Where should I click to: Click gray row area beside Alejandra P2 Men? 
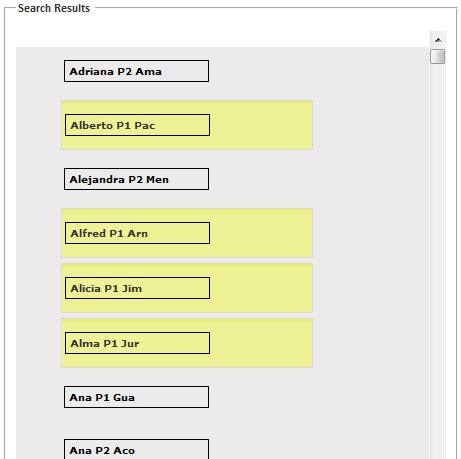(318, 179)
